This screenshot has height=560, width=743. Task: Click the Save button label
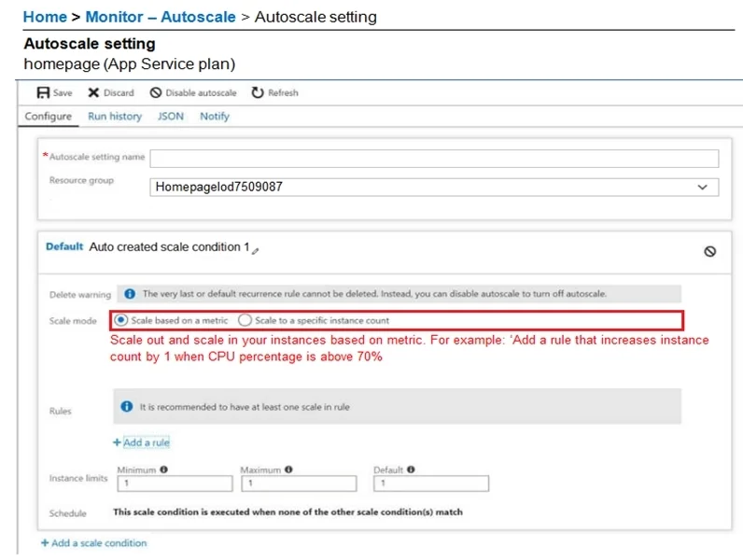click(x=63, y=92)
